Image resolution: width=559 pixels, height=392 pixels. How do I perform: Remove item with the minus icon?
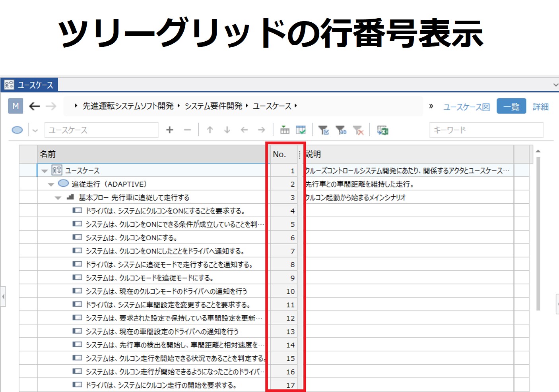(x=187, y=130)
